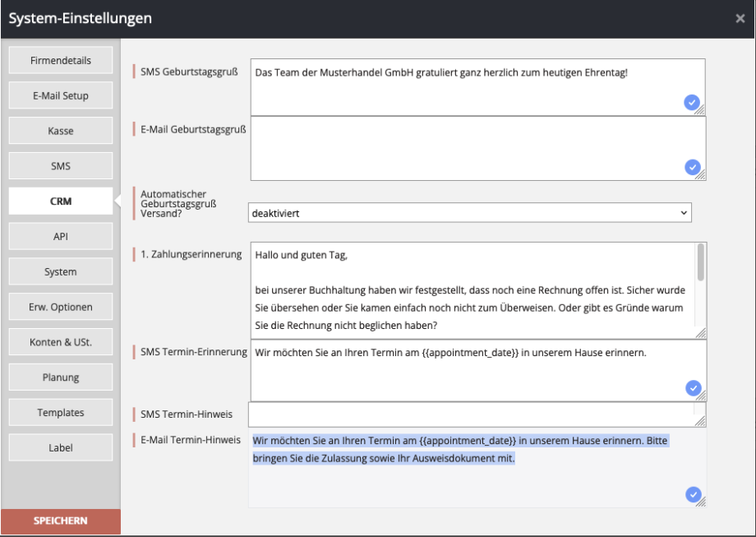Open the System tab in sidebar
The height and width of the screenshot is (537, 756).
click(61, 272)
